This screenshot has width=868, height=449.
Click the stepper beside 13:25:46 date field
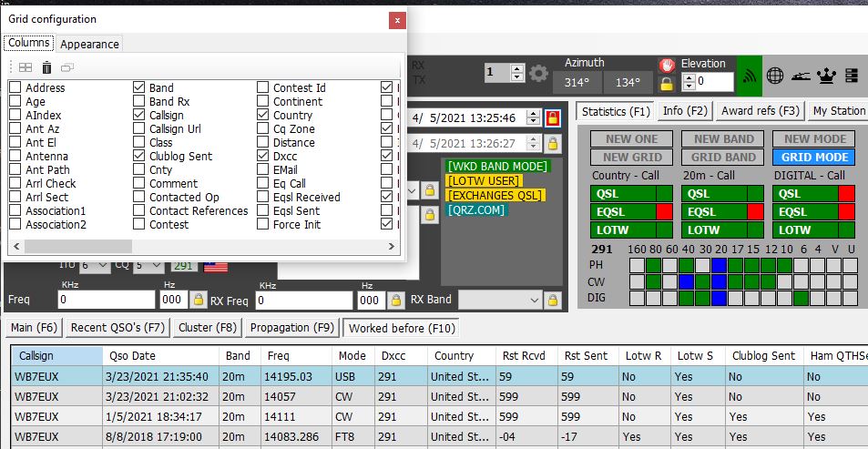coord(534,117)
